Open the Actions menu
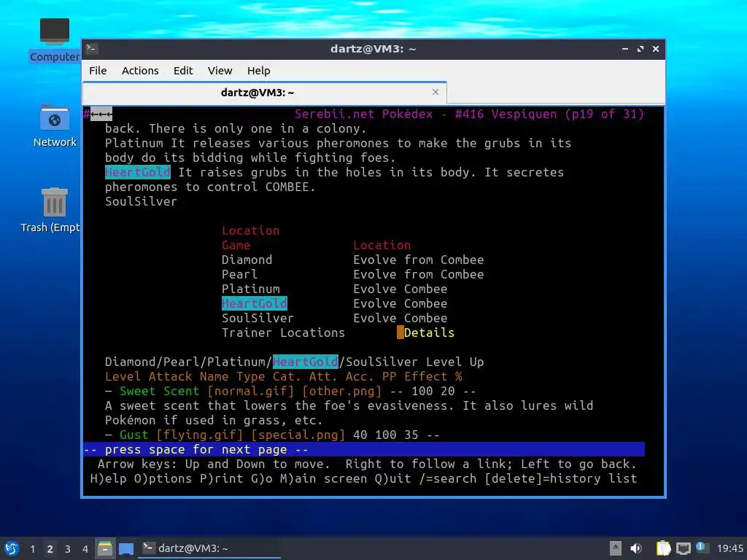Image resolution: width=747 pixels, height=560 pixels. click(140, 71)
